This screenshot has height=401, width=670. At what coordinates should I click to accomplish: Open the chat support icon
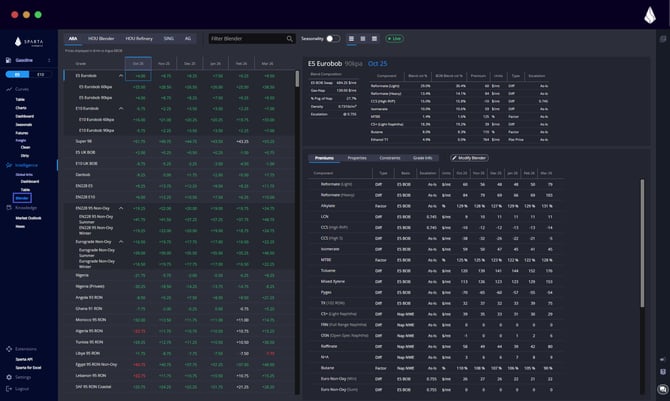coord(662,388)
